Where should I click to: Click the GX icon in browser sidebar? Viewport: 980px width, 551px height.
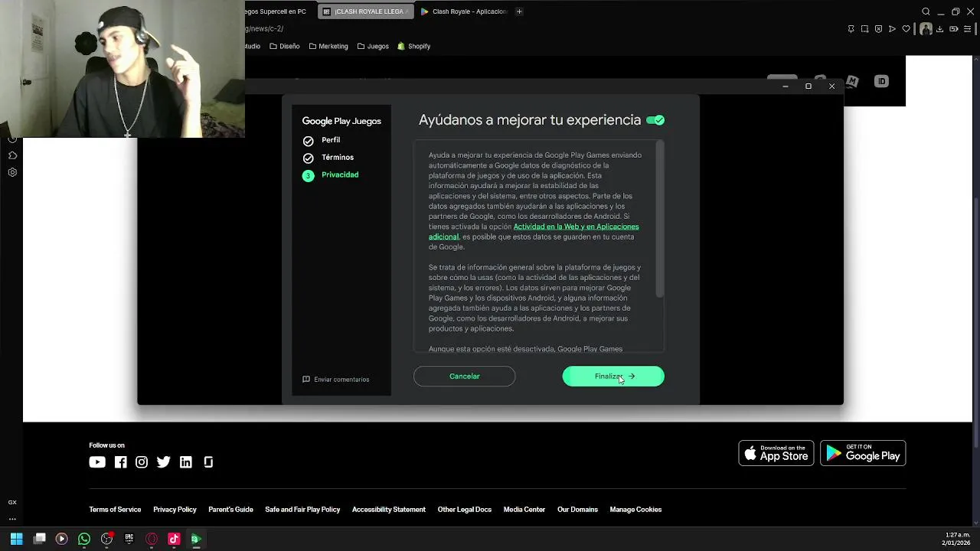coord(12,502)
